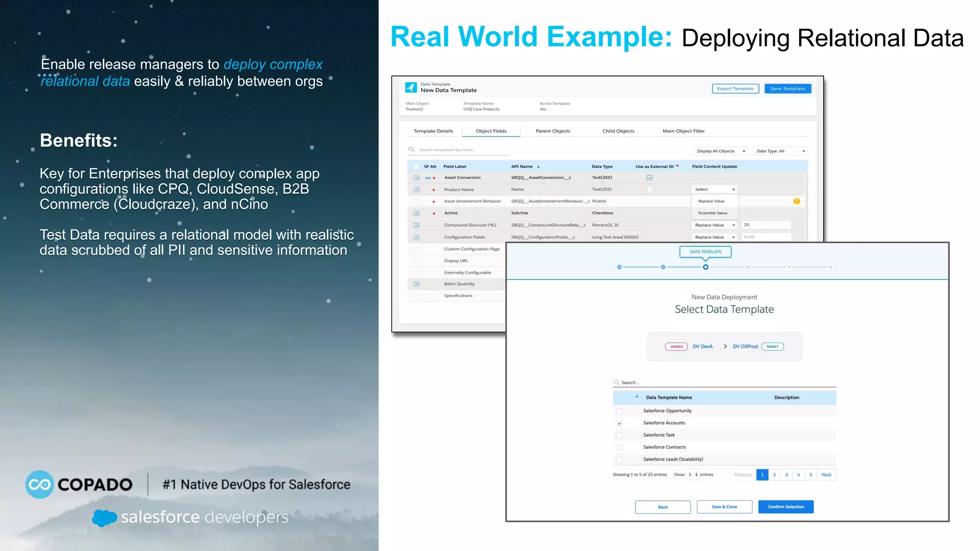Click the Copado infinity logo
980x551 pixels.
[x=39, y=485]
